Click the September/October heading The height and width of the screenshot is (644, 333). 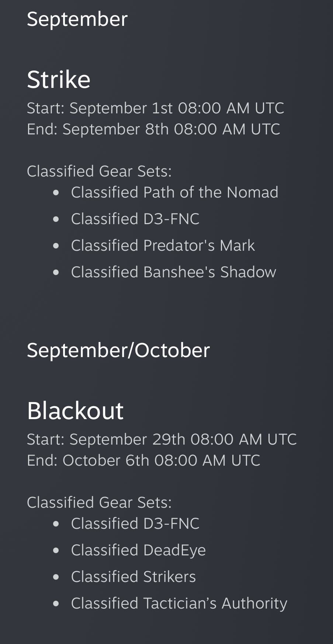pos(118,350)
